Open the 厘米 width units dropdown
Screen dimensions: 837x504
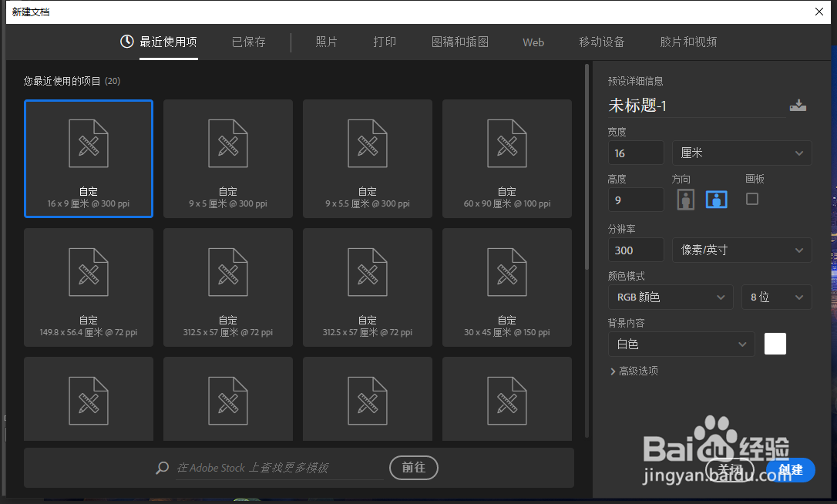(741, 153)
